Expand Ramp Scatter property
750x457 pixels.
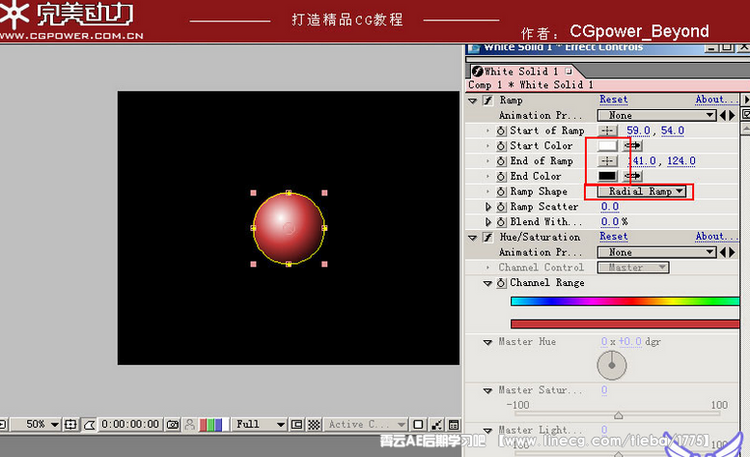[x=488, y=207]
